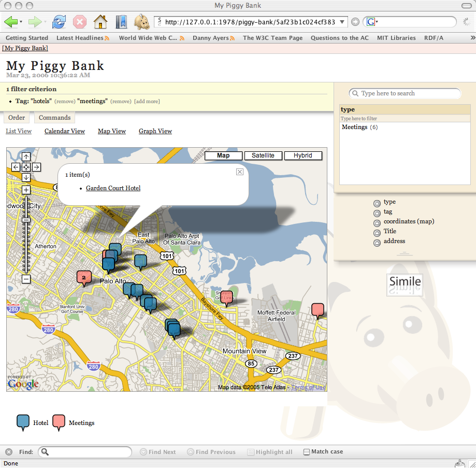Click the pink marker numbered 2
The image size is (476, 468).
coord(83,277)
